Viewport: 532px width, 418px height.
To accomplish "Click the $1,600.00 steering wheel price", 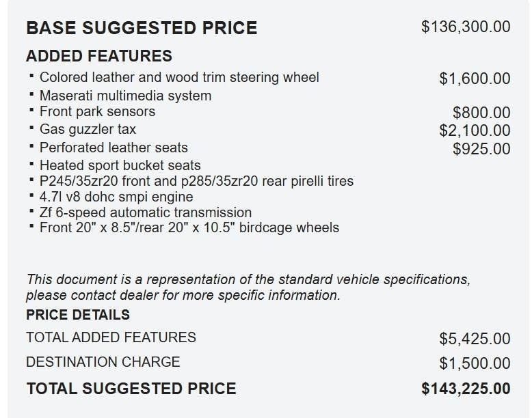I will coord(475,79).
